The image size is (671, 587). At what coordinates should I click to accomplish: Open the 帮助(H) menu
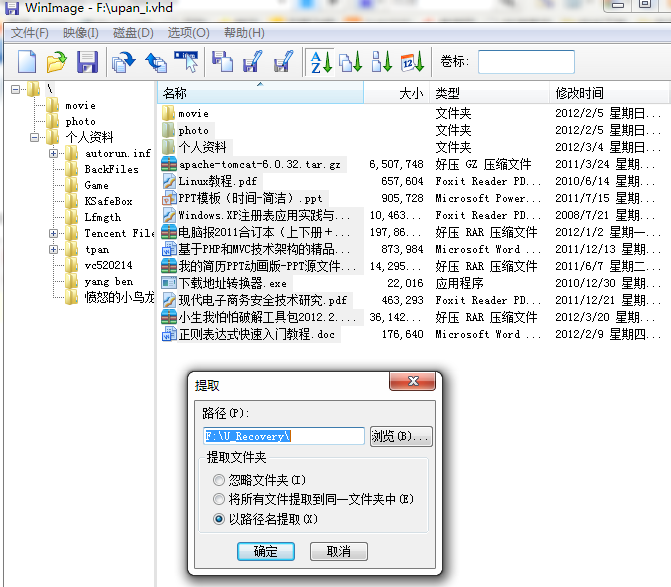(x=244, y=33)
